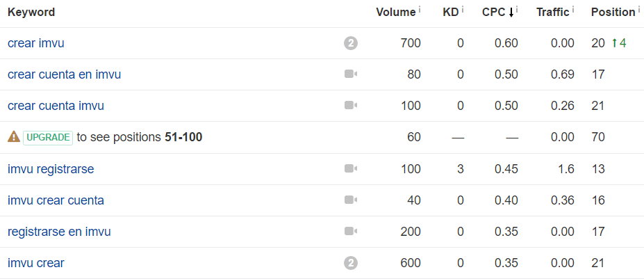Open the crear imvu keyword link
644x279 pixels.
[35, 43]
